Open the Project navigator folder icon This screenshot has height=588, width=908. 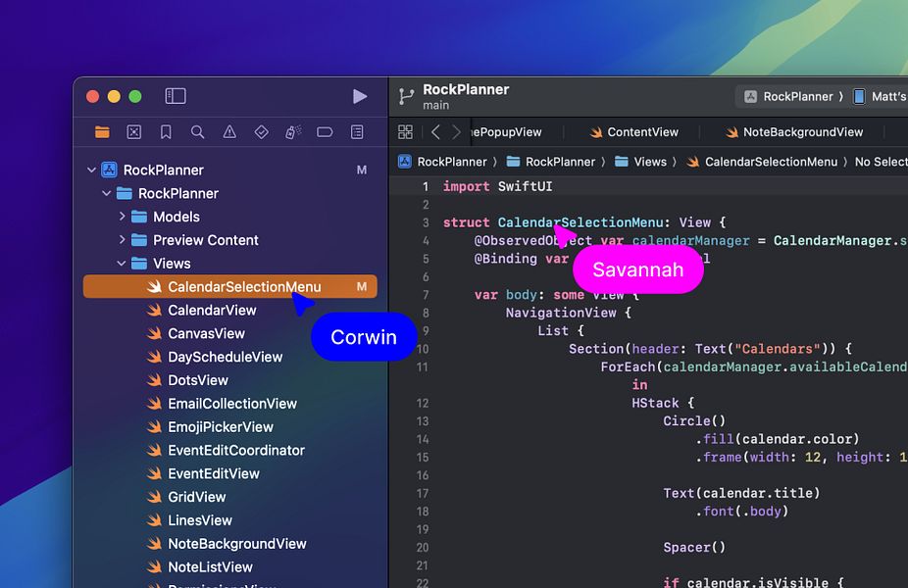click(103, 132)
